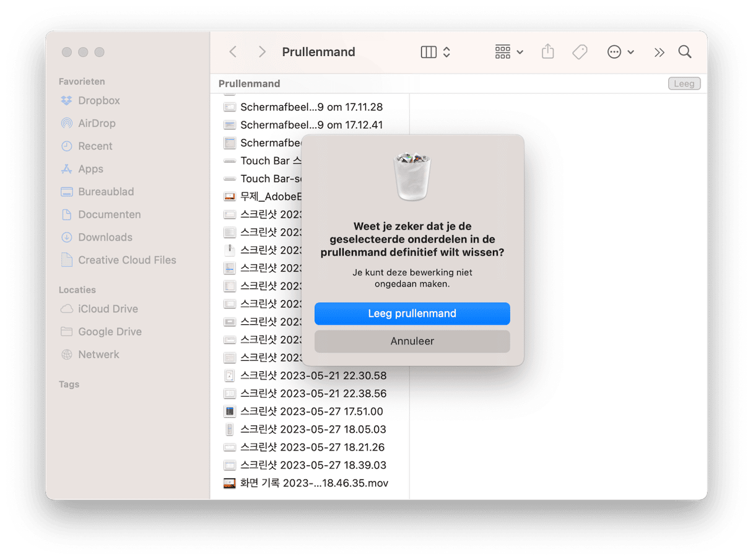The height and width of the screenshot is (560, 753).
Task: Click the Downloads arrow icon
Action: 67,238
